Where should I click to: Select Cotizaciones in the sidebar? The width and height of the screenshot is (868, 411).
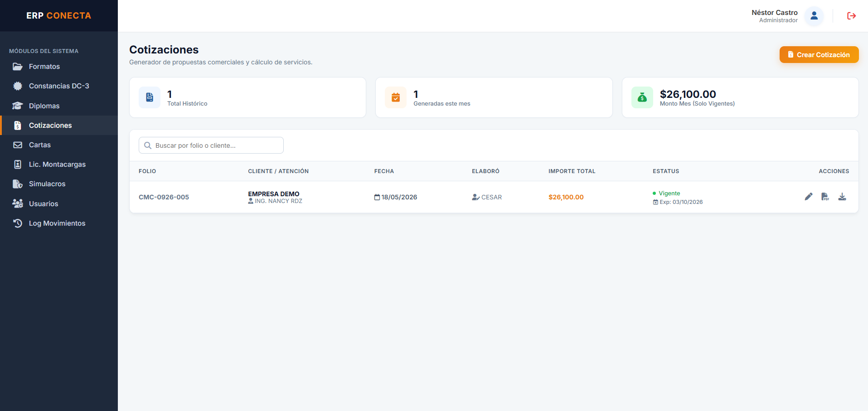point(59,125)
